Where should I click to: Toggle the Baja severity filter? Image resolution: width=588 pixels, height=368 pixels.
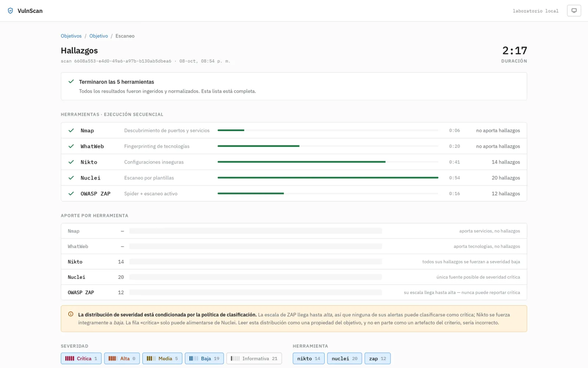tap(204, 358)
